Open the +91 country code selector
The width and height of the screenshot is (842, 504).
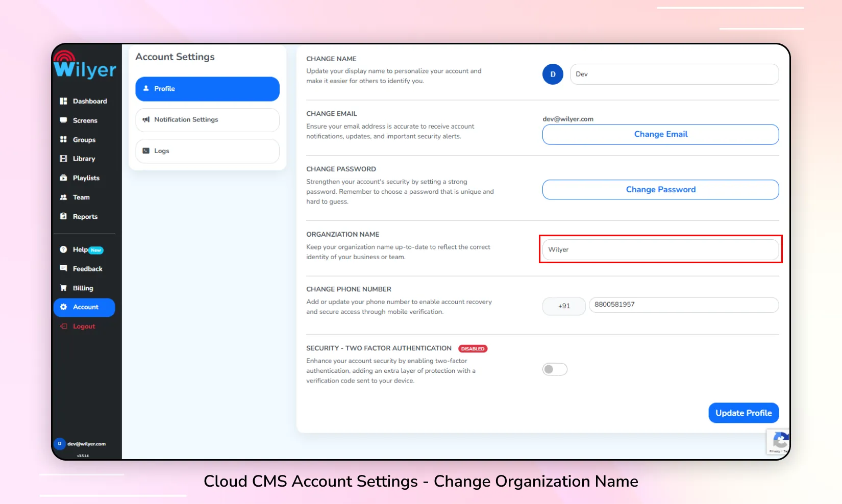point(564,306)
